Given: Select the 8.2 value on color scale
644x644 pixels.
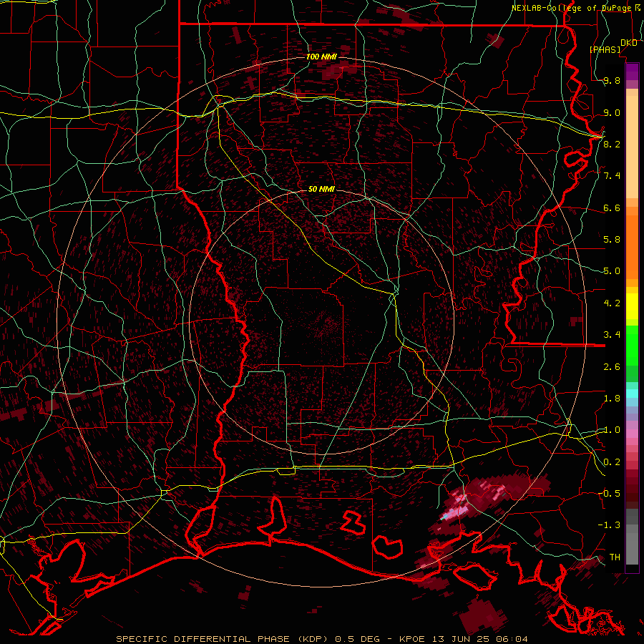Looking at the screenshot, I should click(611, 144).
